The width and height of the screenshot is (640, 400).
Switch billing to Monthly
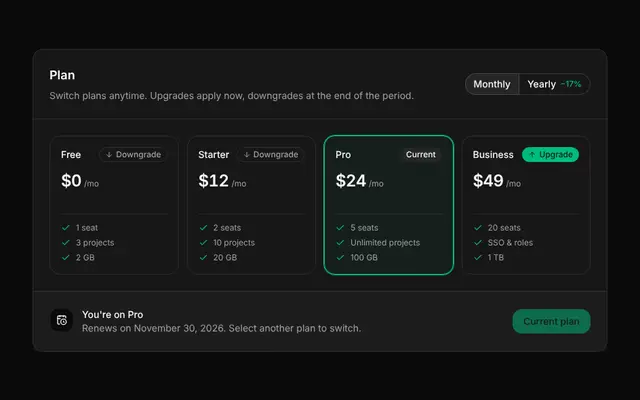[x=492, y=84]
